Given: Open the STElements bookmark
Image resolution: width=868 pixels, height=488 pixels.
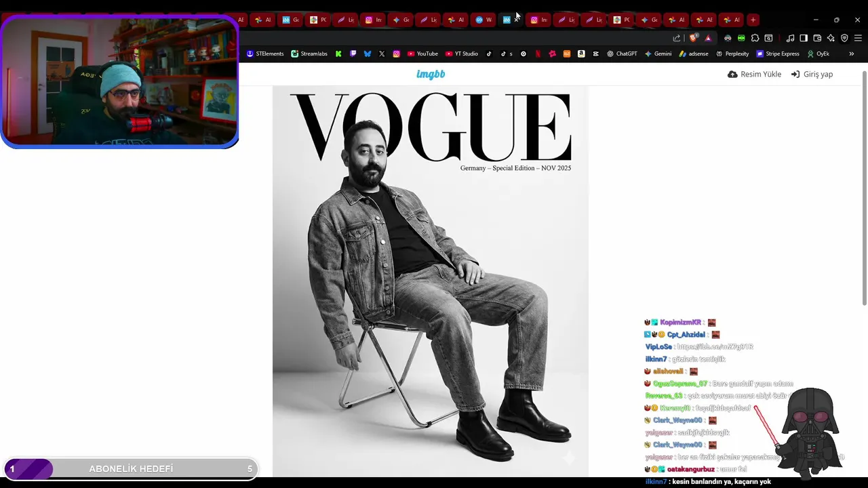Looking at the screenshot, I should pos(265,54).
